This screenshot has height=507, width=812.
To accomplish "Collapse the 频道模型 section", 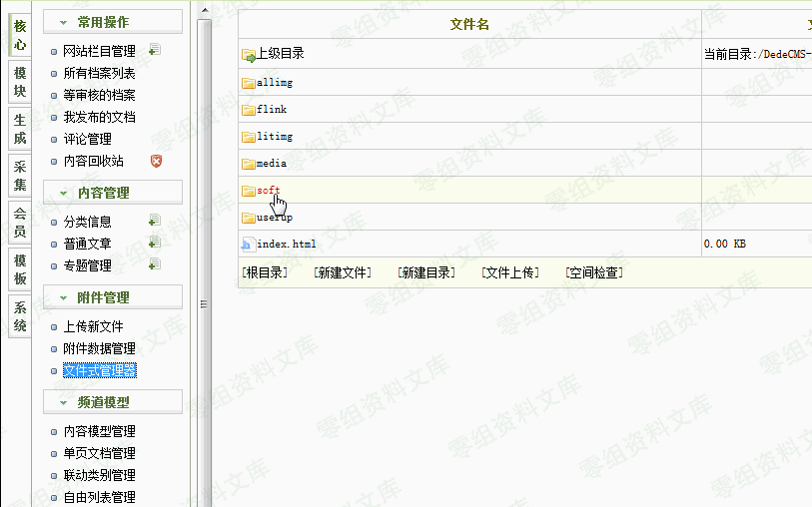I will 112,402.
